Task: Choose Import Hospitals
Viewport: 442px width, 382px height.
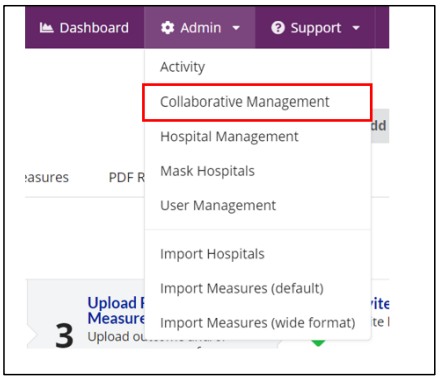Action: point(212,254)
